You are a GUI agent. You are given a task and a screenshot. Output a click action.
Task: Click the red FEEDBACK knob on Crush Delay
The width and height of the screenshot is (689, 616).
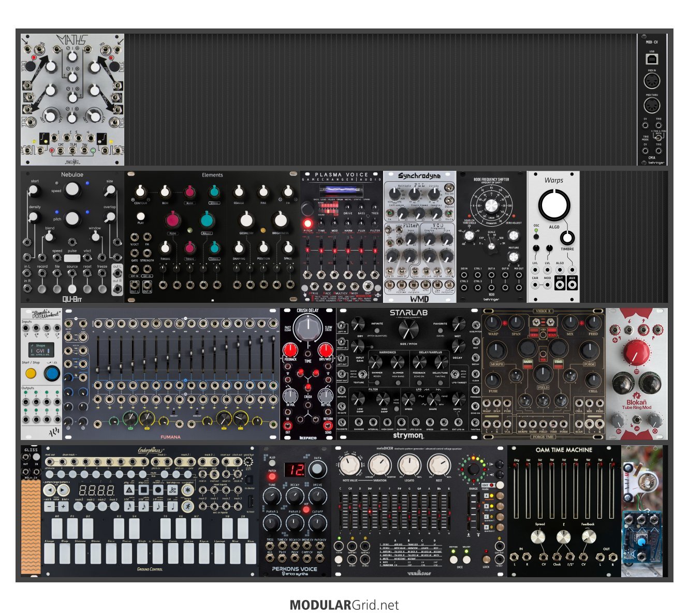pos(290,349)
